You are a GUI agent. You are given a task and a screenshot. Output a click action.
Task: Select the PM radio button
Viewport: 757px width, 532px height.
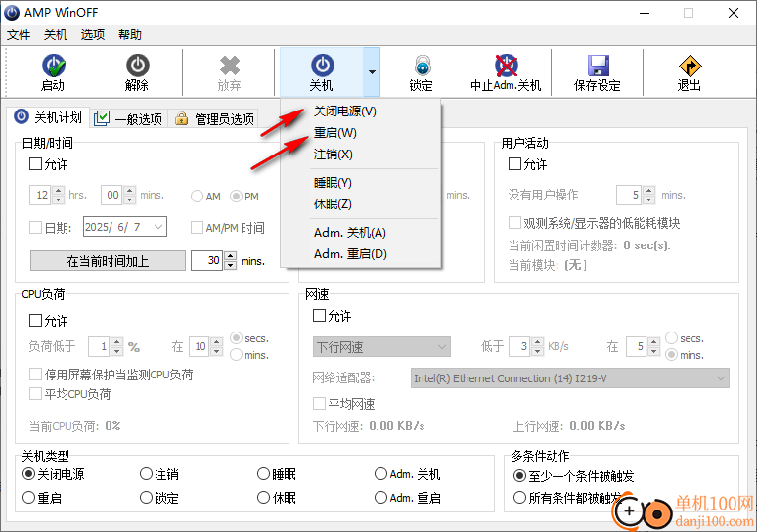coord(236,197)
